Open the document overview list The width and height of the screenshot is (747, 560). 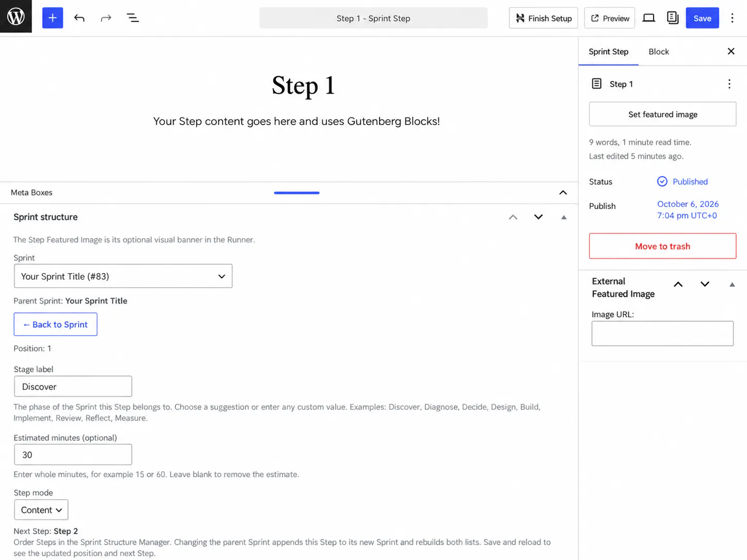click(x=133, y=18)
